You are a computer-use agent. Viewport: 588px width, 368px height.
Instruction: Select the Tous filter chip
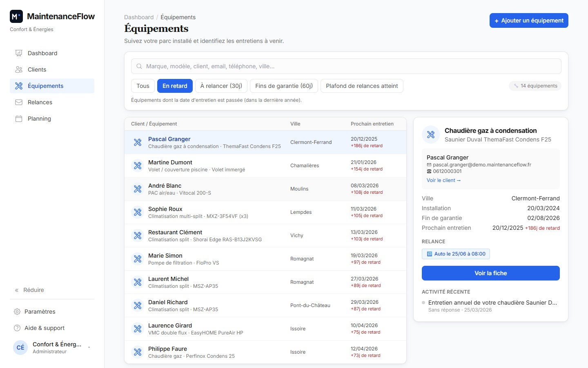[x=143, y=86]
